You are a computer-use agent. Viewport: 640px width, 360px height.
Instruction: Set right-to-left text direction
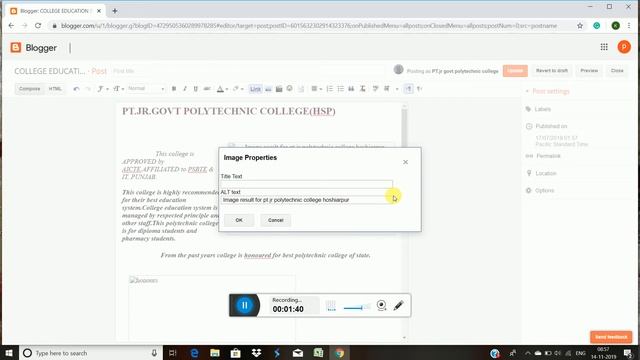pos(419,89)
